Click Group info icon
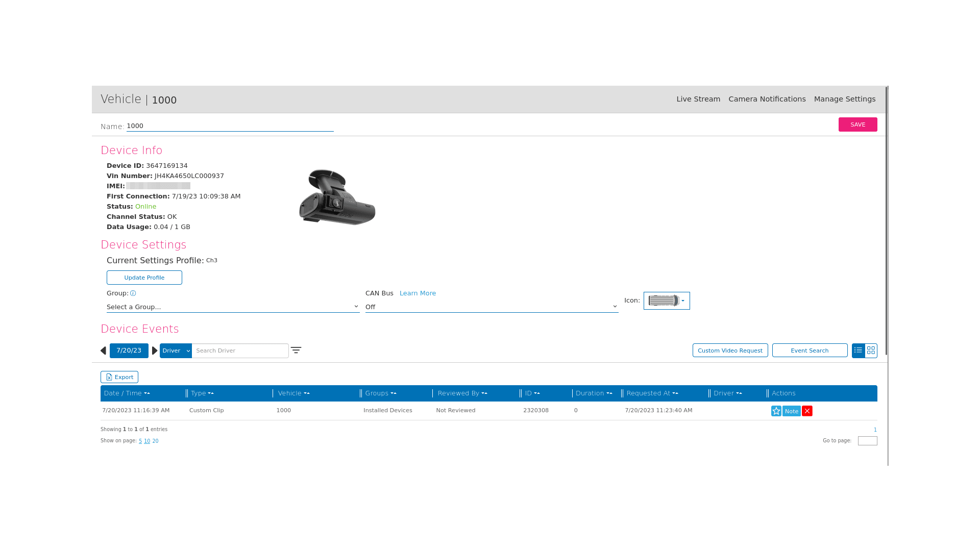 [133, 293]
